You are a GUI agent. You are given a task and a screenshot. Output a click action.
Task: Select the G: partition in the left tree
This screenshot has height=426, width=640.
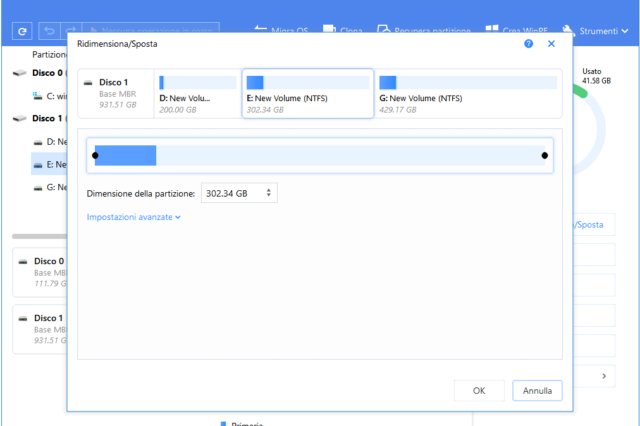49,187
